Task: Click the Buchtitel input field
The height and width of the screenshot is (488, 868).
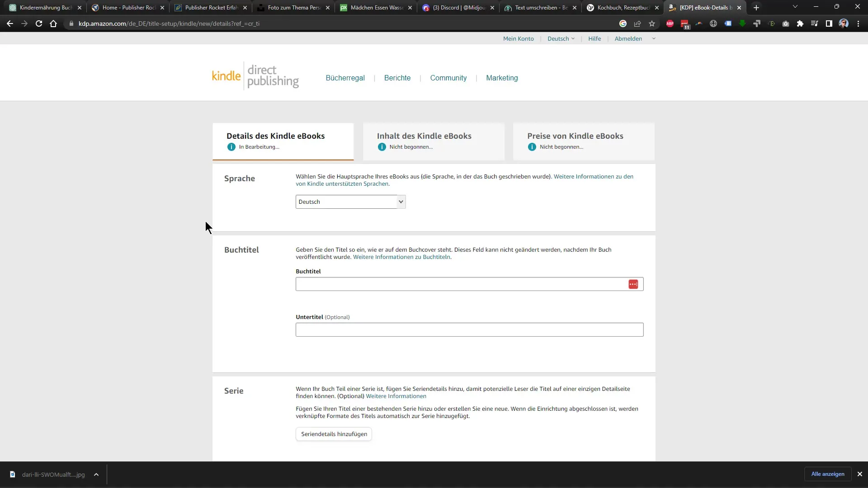Action: (x=468, y=284)
